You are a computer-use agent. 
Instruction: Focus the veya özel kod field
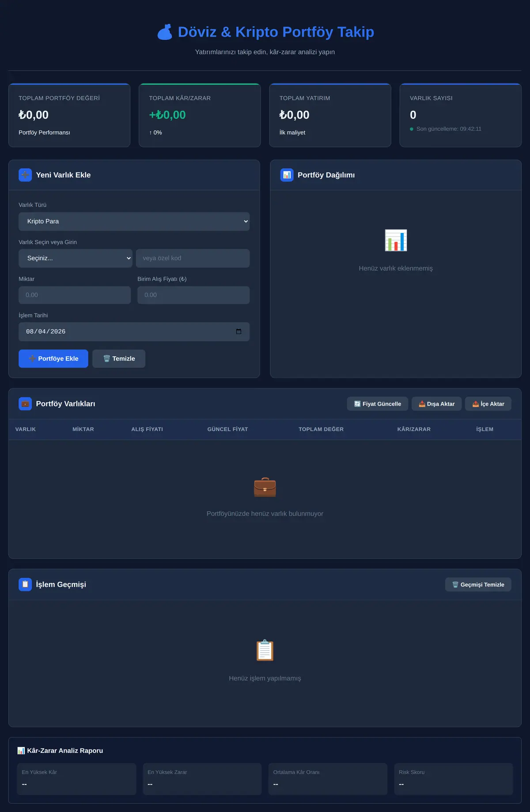pos(193,258)
